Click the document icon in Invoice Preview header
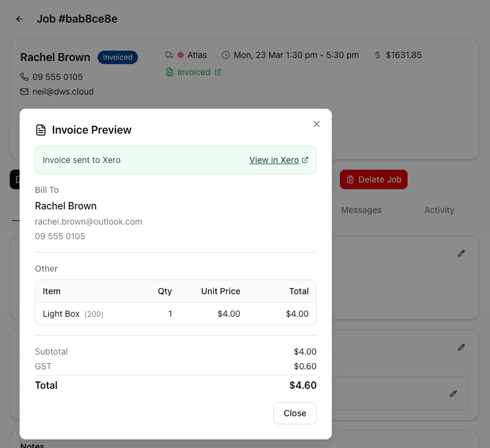490x448 pixels. pyautogui.click(x=40, y=129)
